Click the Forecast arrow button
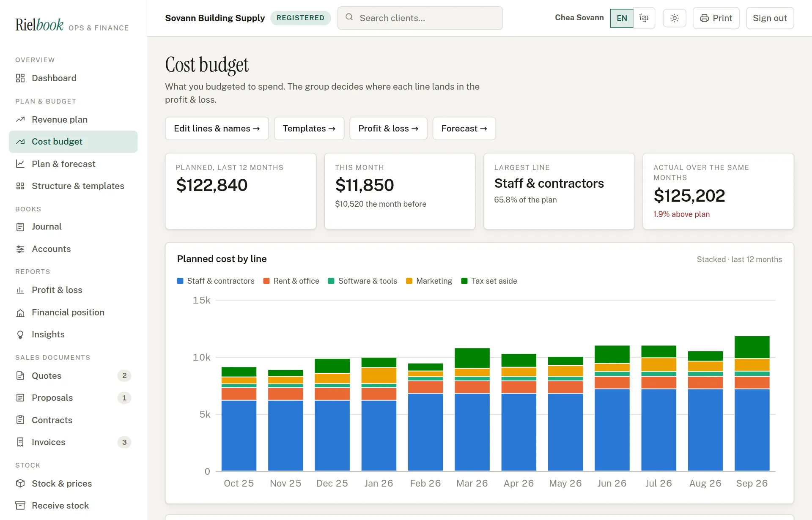 (x=464, y=129)
